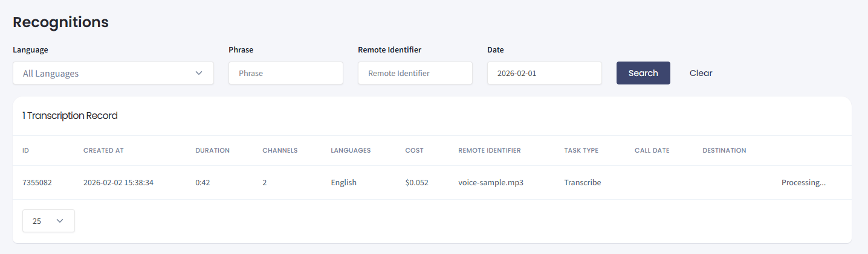Click the channels value 2

point(265,182)
